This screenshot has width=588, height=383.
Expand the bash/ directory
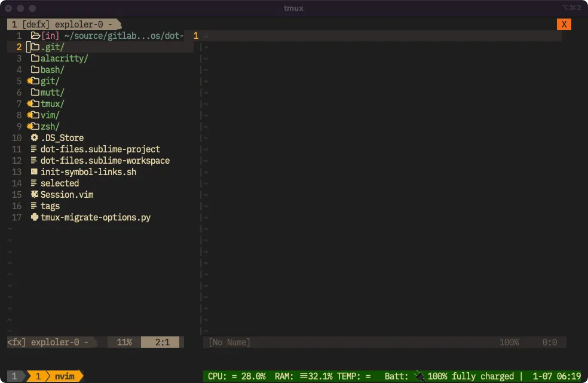click(x=52, y=70)
